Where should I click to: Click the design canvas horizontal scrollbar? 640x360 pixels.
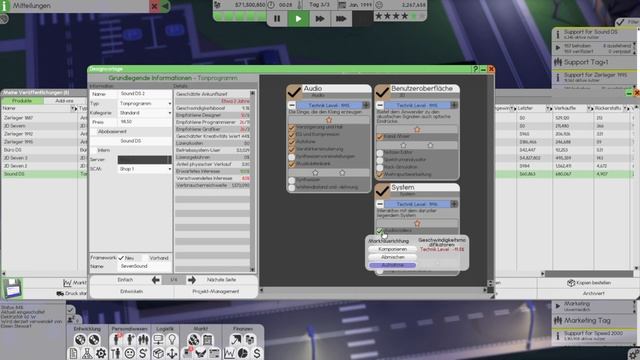(373, 290)
